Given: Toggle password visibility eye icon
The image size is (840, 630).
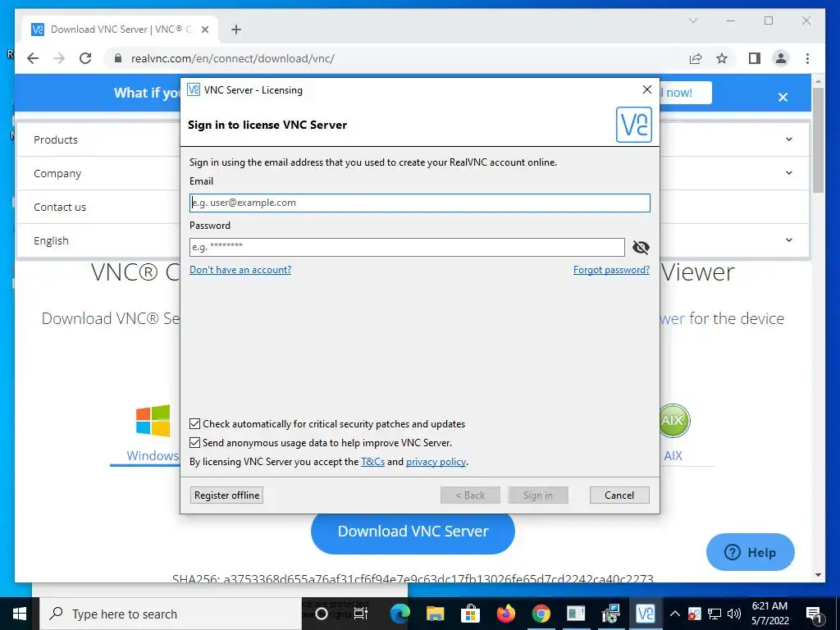Looking at the screenshot, I should coord(641,247).
